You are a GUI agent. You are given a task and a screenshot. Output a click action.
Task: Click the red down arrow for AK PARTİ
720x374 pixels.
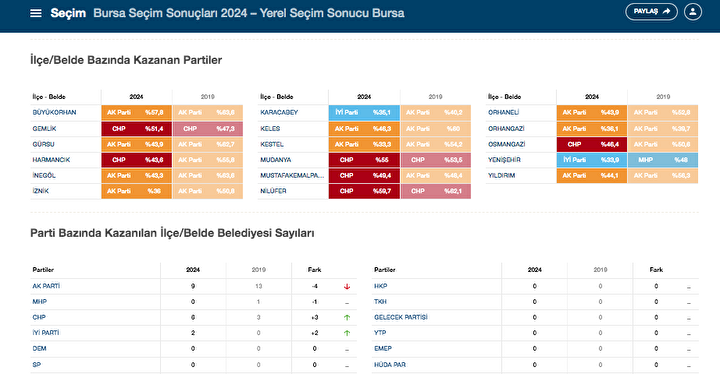pos(347,286)
